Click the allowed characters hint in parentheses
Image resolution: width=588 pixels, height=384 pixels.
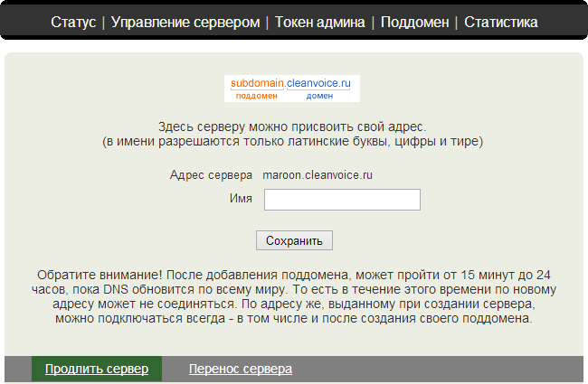click(291, 142)
